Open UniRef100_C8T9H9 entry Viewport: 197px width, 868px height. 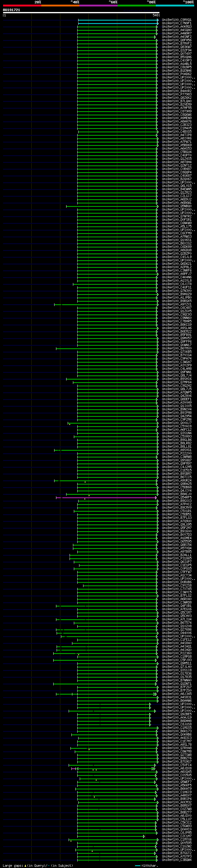(177, 111)
